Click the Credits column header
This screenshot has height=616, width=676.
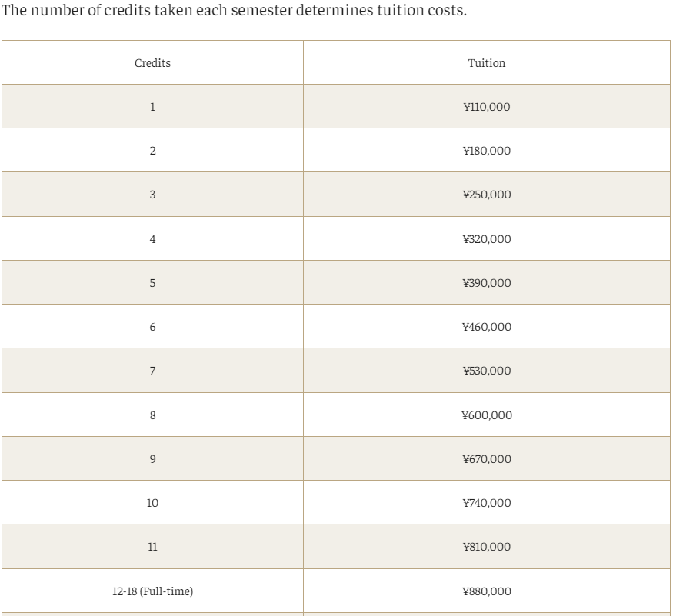point(152,63)
